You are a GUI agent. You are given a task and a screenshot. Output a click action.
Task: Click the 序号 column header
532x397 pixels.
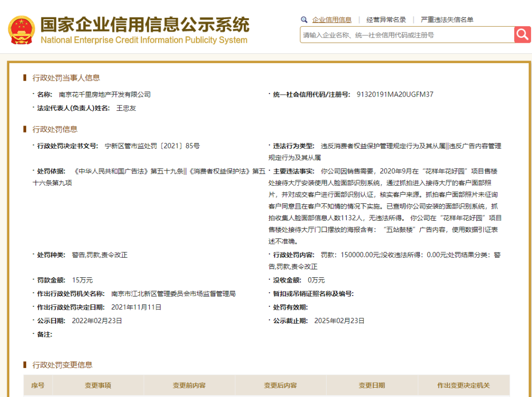tap(37, 385)
